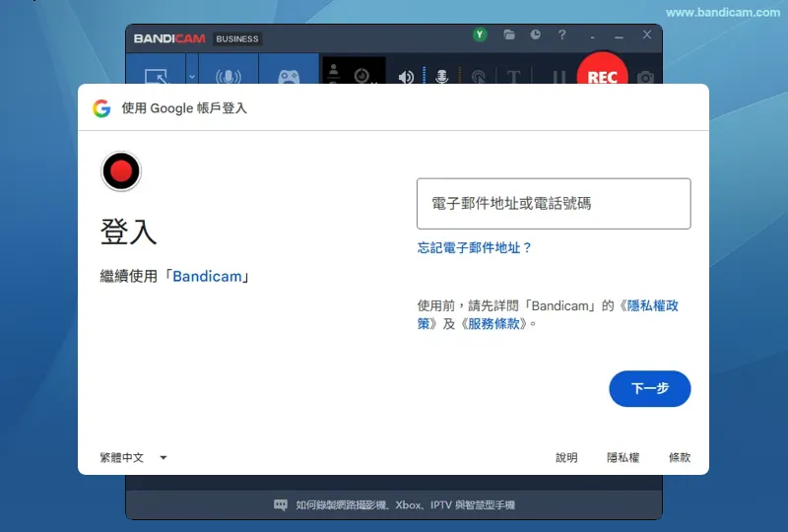Click the Bandicam red record app logo
788x532 pixels.
[x=121, y=171]
